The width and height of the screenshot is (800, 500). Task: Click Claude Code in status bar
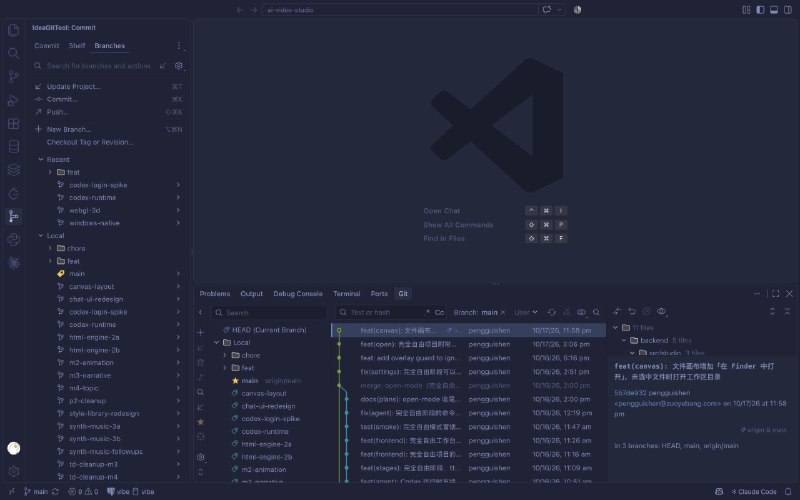(x=754, y=491)
